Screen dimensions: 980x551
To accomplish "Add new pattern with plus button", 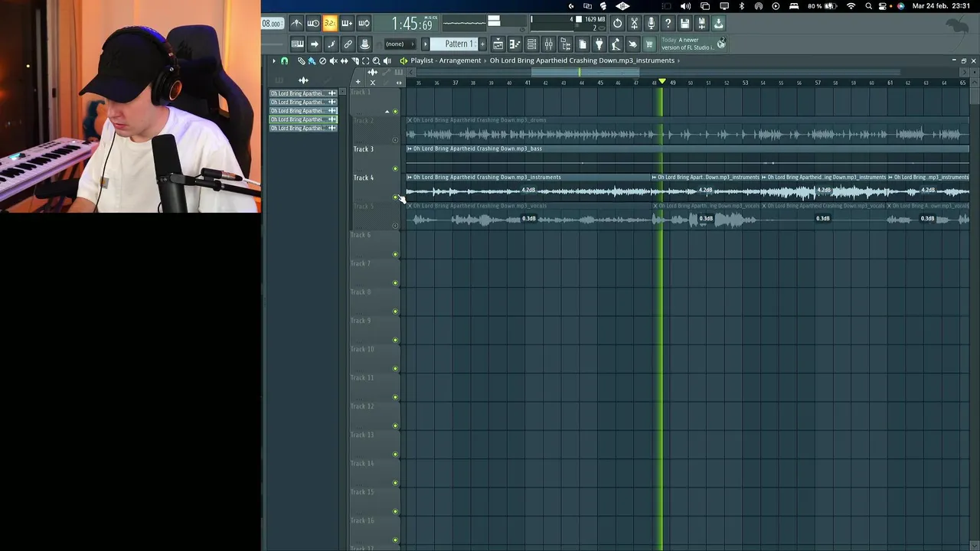I will [x=482, y=44].
